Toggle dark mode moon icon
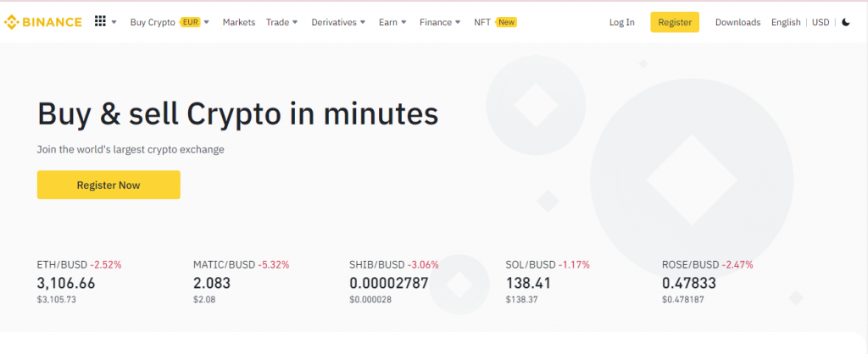Viewport: 868px width, 354px height. tap(845, 22)
